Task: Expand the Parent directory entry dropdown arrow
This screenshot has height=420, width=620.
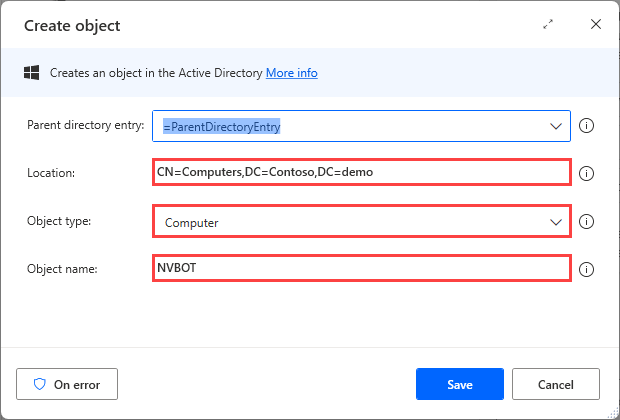Action: 556,126
